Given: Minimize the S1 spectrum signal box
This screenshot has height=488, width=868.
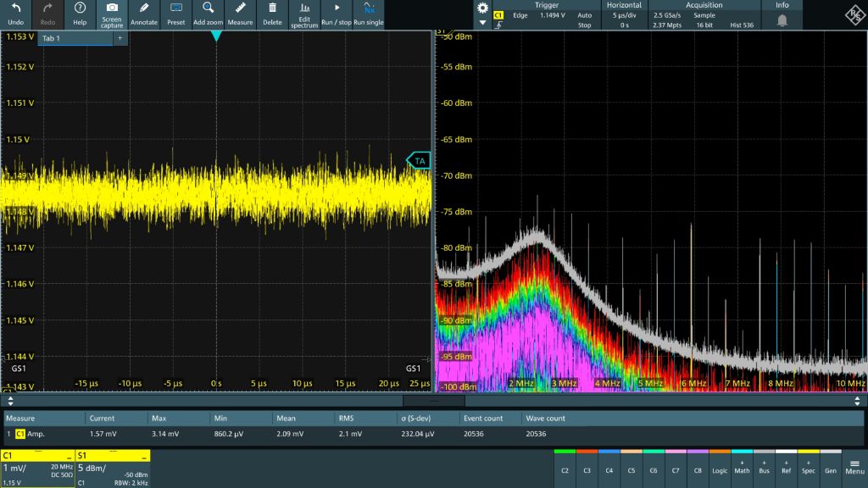Looking at the screenshot, I should [x=144, y=457].
